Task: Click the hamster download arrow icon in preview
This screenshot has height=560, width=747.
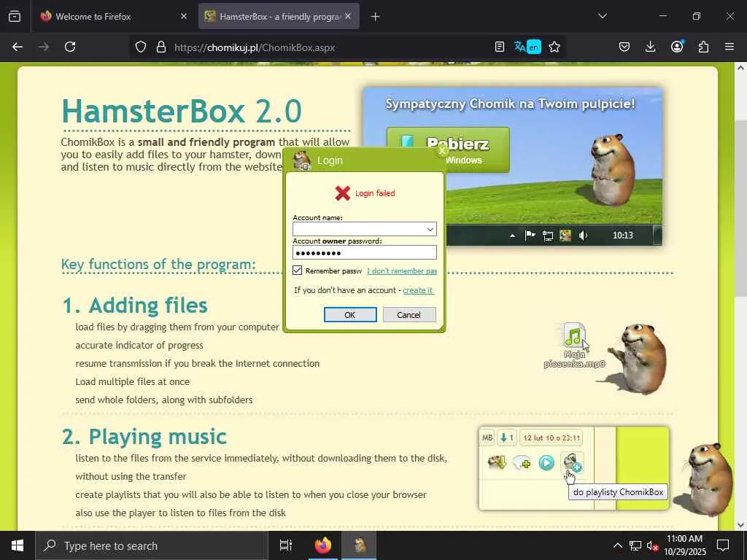Action: [497, 462]
